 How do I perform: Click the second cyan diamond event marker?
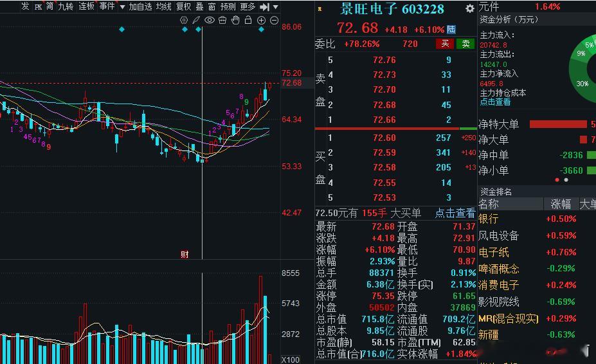coord(185,30)
